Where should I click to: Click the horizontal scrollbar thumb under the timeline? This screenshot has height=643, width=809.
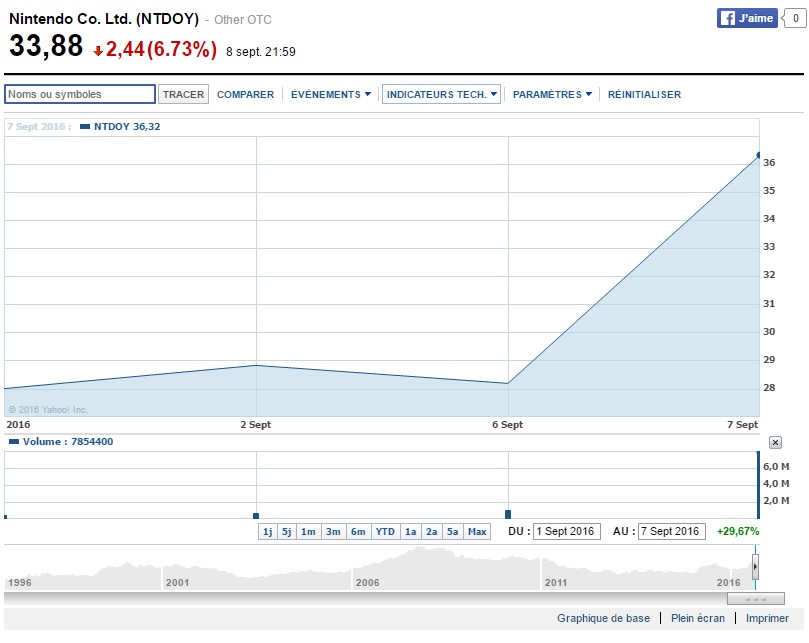click(x=755, y=599)
